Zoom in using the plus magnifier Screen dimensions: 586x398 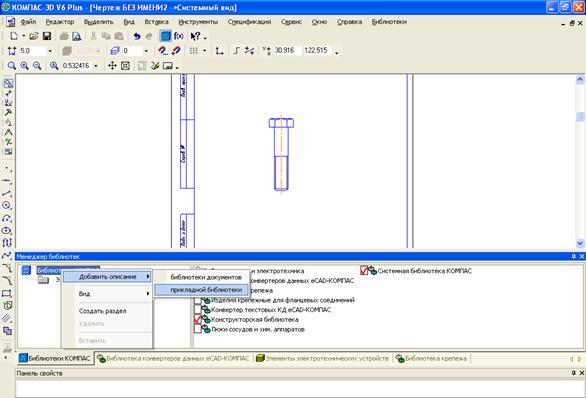(24, 66)
